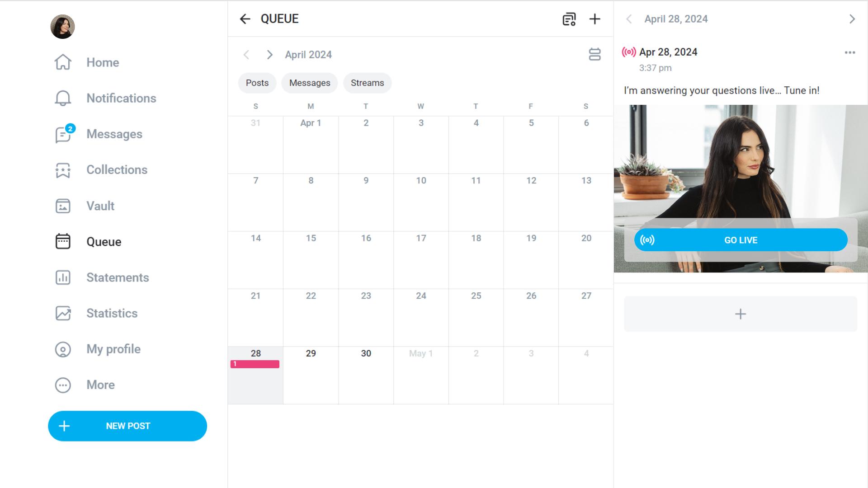Click the Collections icon in sidebar
Viewport: 868px width, 488px height.
62,170
